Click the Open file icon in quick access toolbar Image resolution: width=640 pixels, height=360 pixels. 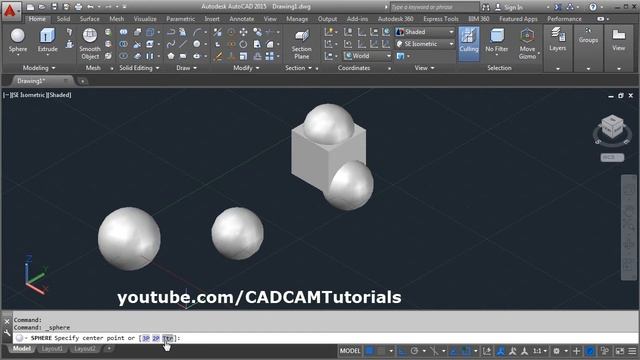tap(42, 7)
